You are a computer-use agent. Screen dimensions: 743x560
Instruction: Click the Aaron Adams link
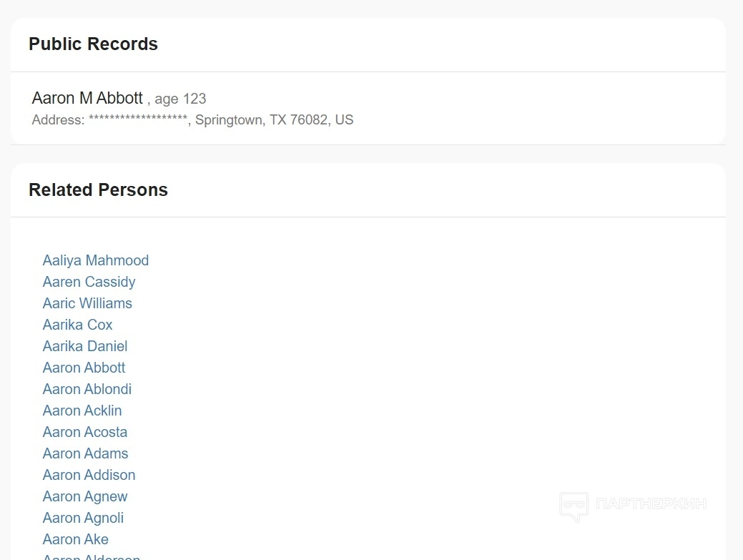[85, 453]
